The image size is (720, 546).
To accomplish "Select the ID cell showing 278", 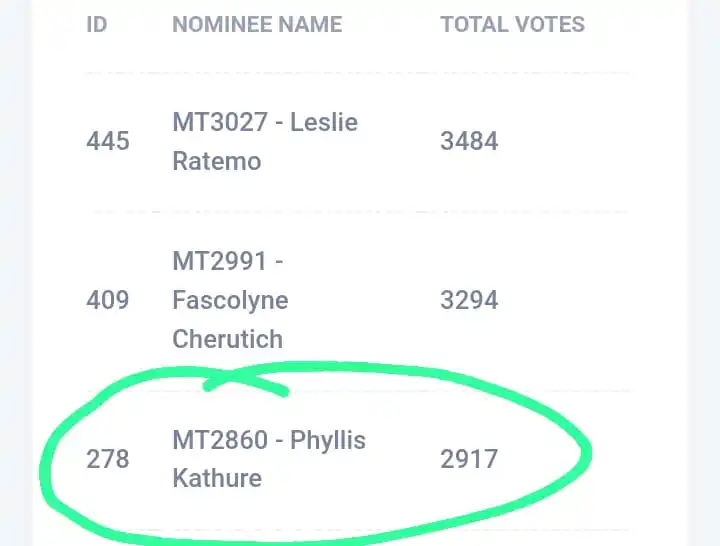I will [x=108, y=459].
